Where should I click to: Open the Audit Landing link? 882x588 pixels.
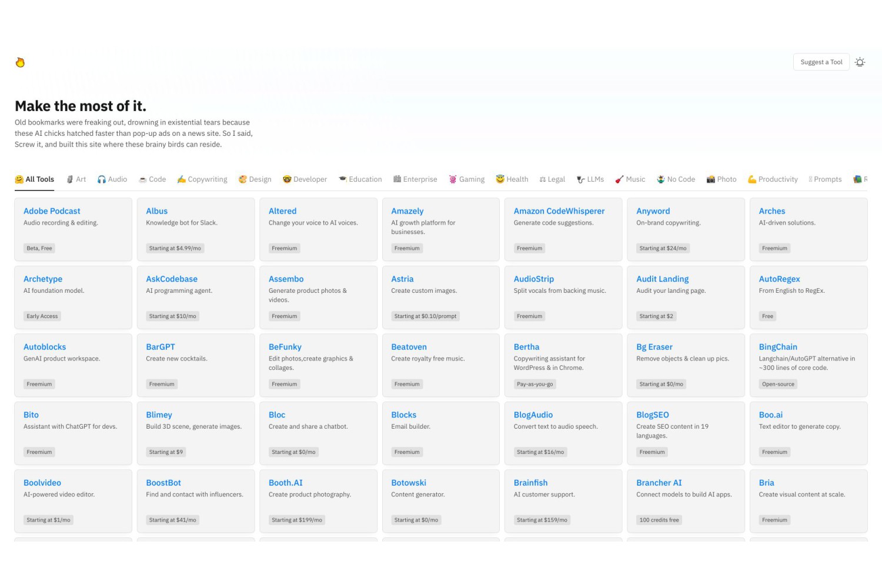point(663,279)
